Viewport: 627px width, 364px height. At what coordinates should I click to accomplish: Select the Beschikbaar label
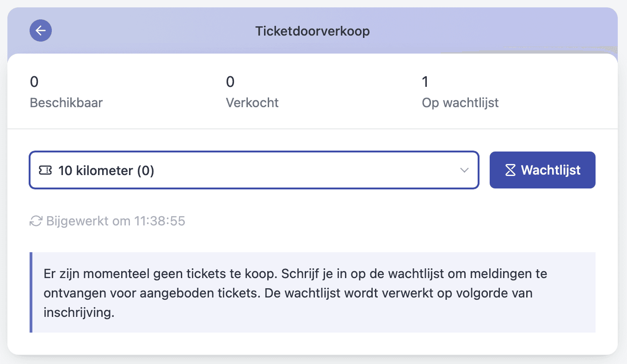point(66,103)
